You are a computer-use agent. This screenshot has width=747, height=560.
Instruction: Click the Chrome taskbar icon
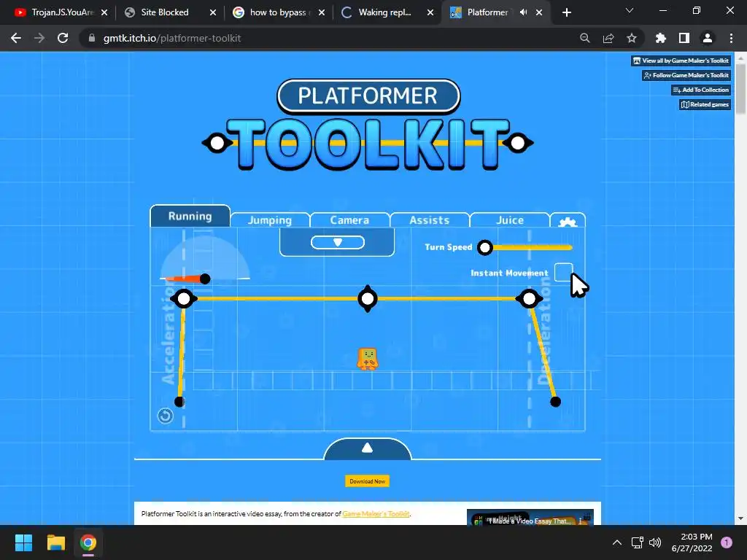point(88,542)
